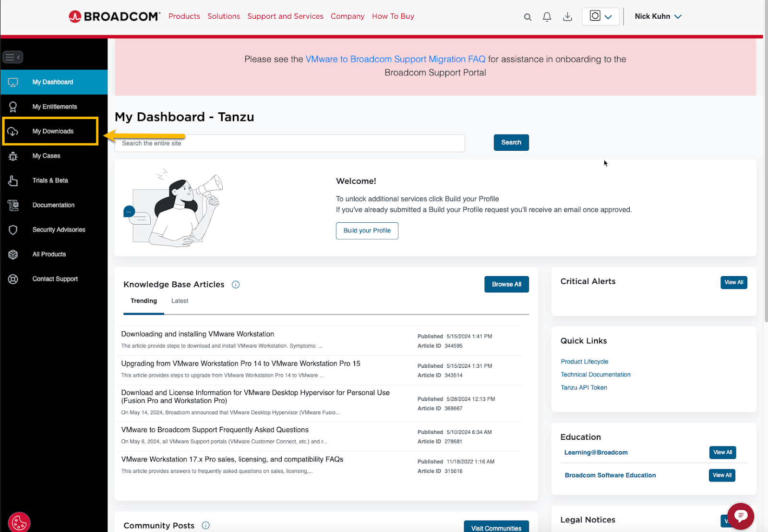This screenshot has height=532, width=768.
Task: Open the cookie settings icon
Action: click(19, 522)
